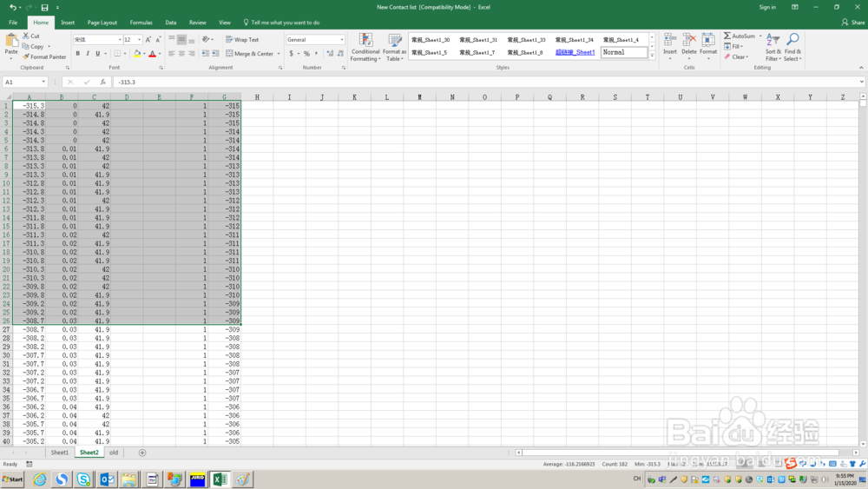Add a new sheet with plus button
Image resolution: width=868 pixels, height=489 pixels.
[x=142, y=453]
